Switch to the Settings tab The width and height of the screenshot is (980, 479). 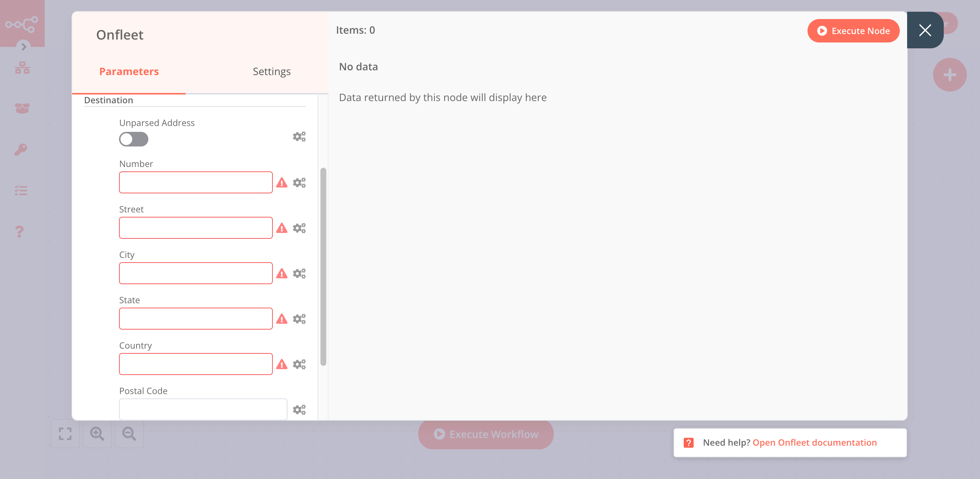[x=272, y=71]
